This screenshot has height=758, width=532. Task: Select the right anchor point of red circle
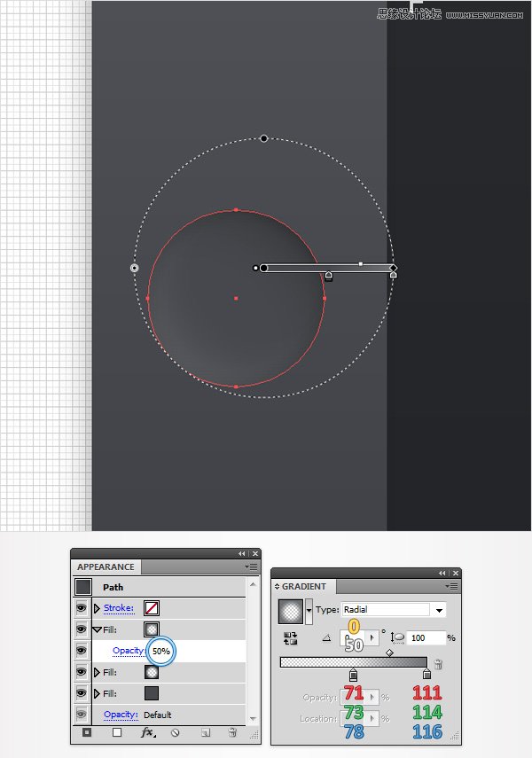324,298
